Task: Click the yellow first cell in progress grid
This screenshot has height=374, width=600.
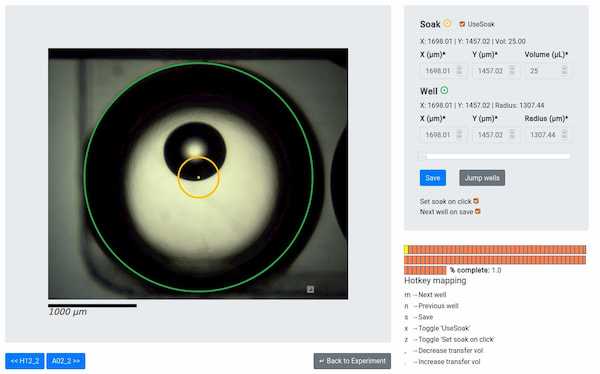Action: pos(406,250)
